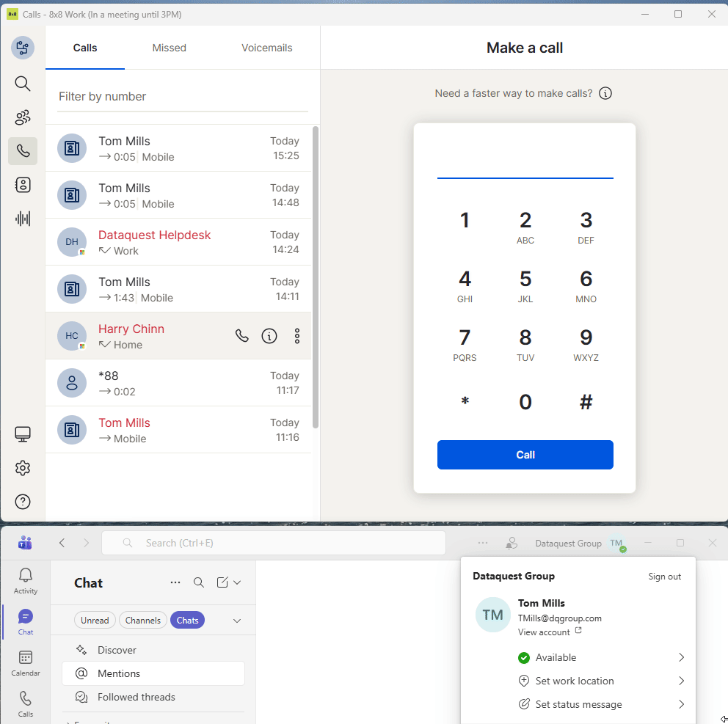Dial digit 1 on keypad

(x=465, y=221)
